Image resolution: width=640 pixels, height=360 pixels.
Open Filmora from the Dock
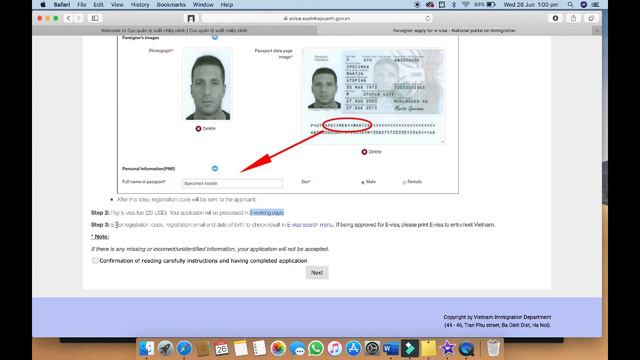(409, 349)
